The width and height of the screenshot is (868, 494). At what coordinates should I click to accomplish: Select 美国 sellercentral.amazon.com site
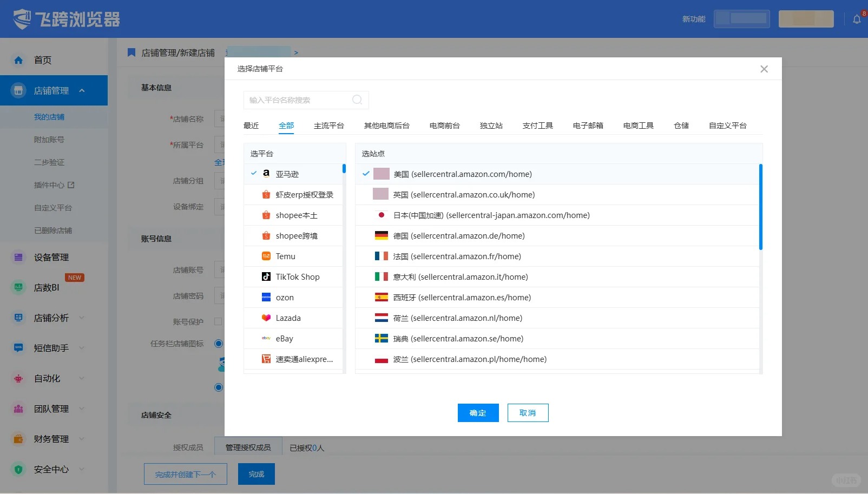(x=557, y=174)
